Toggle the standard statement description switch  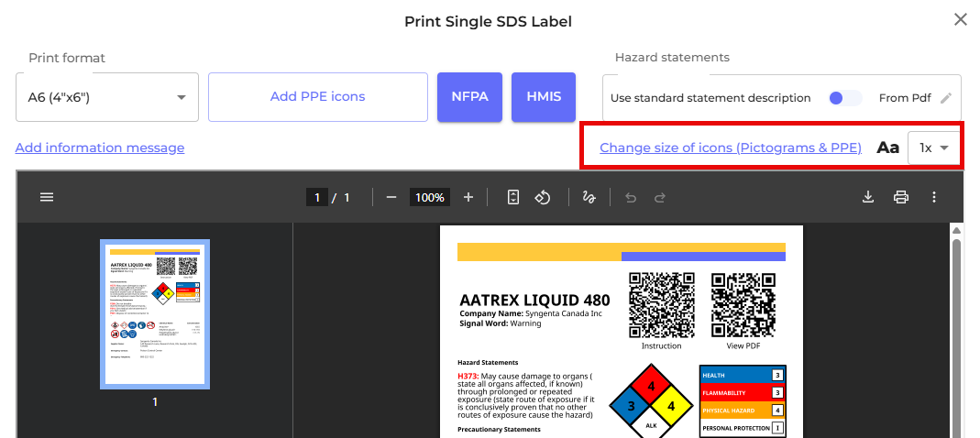844,98
